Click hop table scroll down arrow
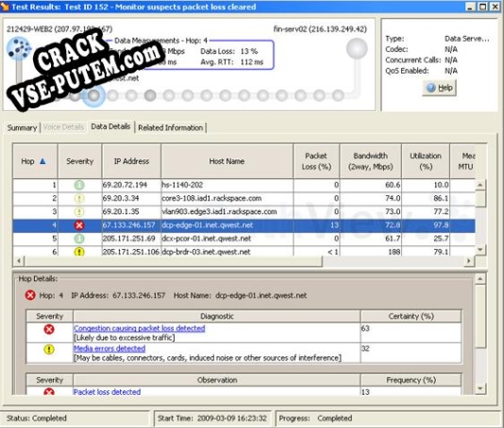The width and height of the screenshot is (504, 428). pyautogui.click(x=479, y=250)
